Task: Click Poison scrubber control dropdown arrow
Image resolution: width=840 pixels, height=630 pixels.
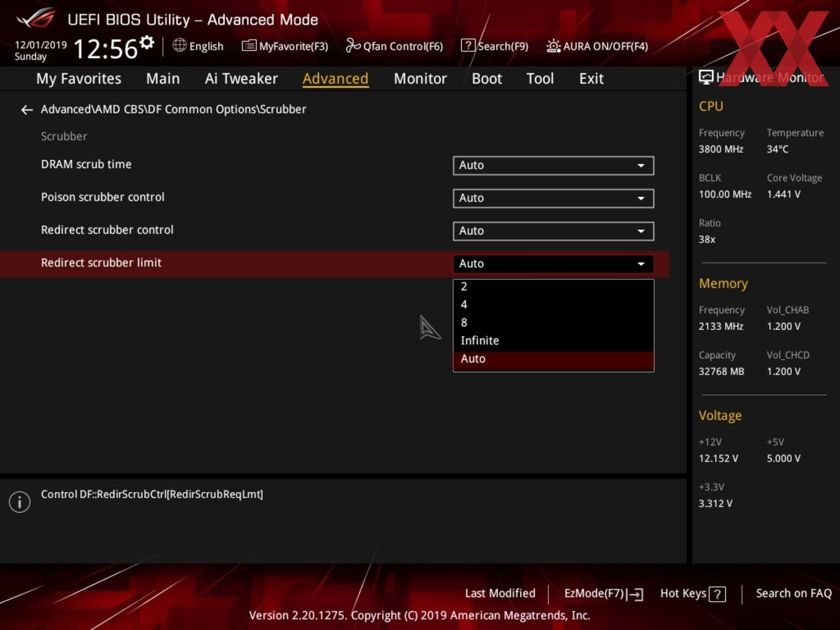Action: [x=641, y=198]
